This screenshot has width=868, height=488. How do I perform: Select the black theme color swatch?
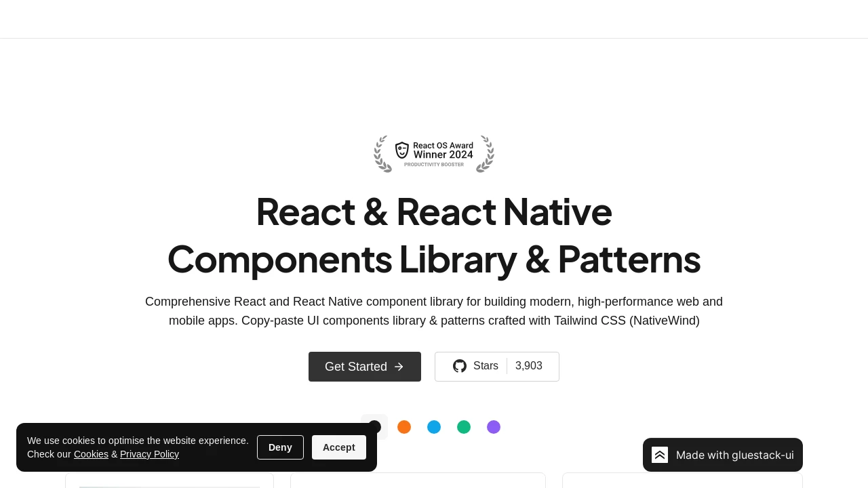point(374,427)
